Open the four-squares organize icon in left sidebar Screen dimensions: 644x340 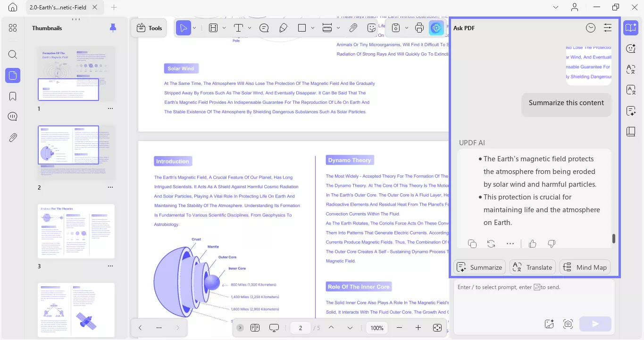point(13,28)
